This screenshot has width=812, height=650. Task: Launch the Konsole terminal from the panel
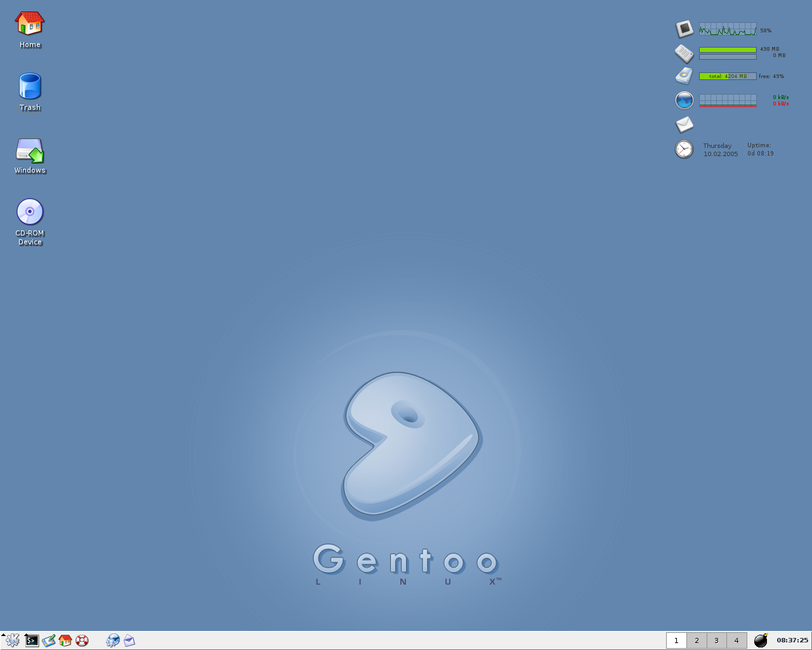coord(32,640)
